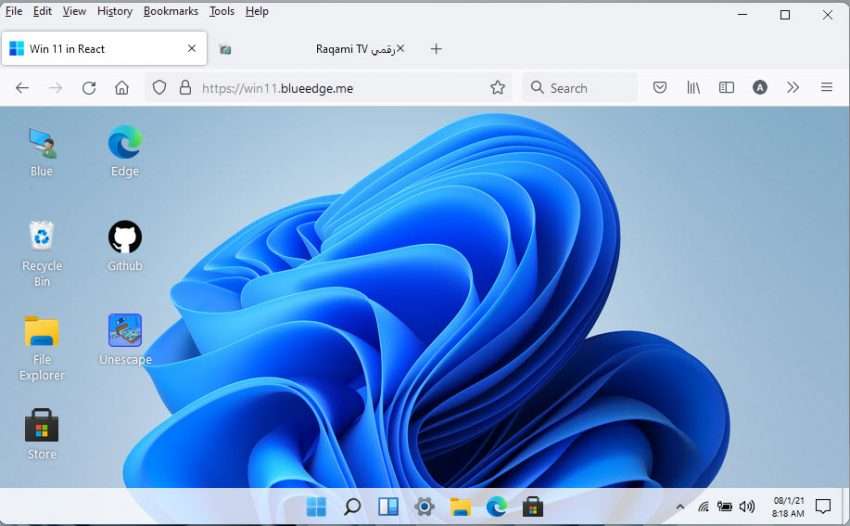Open File Explorer from the taskbar

460,507
